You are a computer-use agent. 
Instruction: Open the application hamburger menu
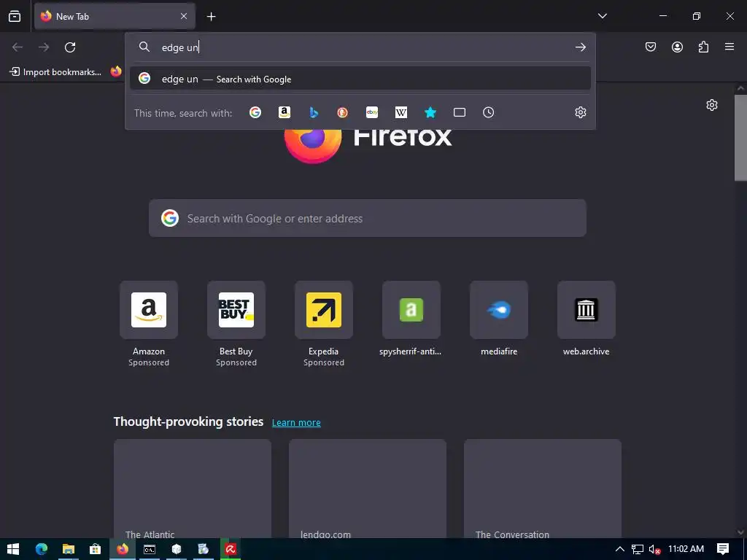[729, 47]
